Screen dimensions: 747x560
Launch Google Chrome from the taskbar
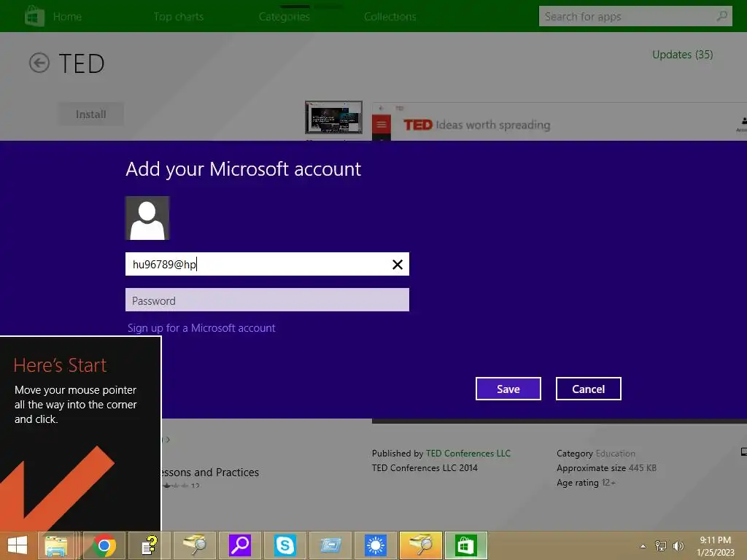click(104, 545)
